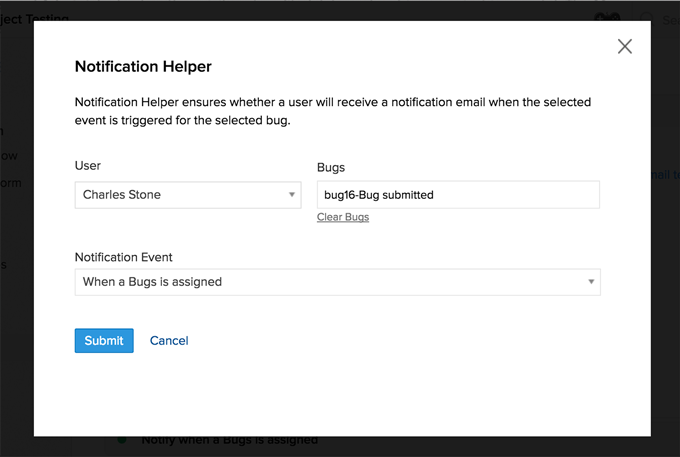Image resolution: width=680 pixels, height=457 pixels.
Task: Click the Bugs field containing bug16-Bug submitted
Action: 458,195
